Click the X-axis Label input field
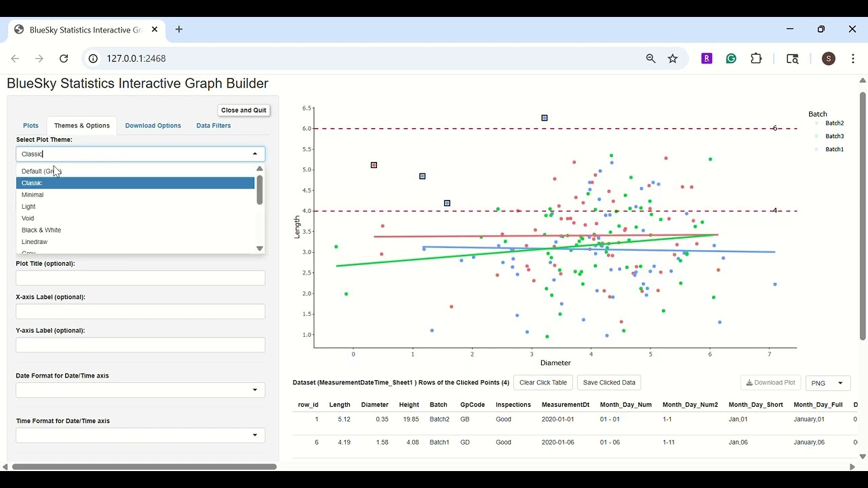The width and height of the screenshot is (868, 488). 140,311
